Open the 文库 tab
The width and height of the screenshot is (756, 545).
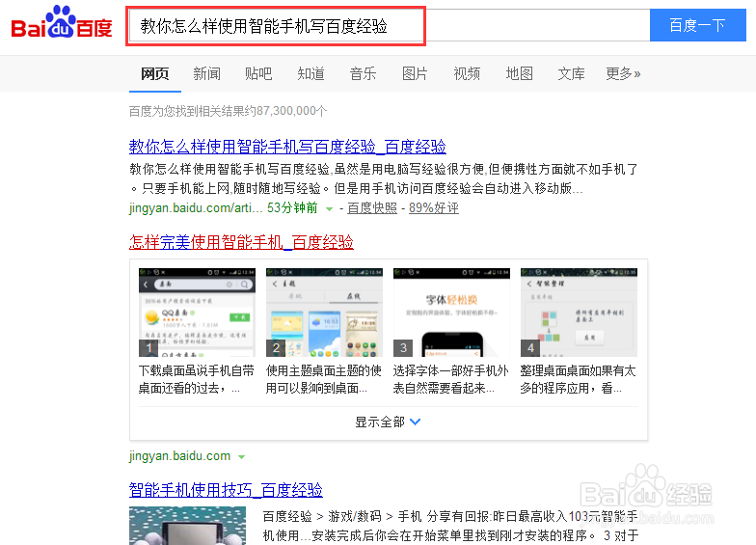click(x=571, y=73)
